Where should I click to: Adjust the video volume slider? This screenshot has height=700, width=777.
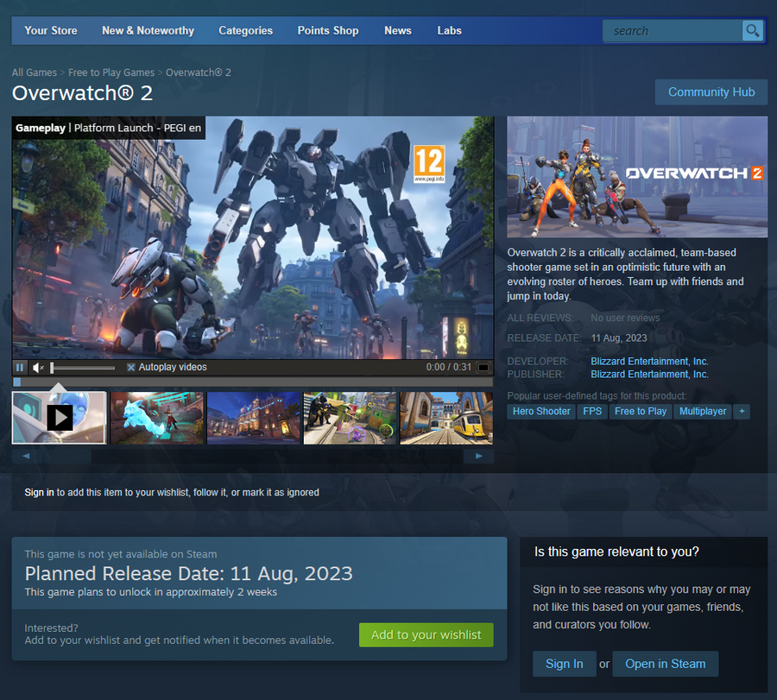[82, 367]
